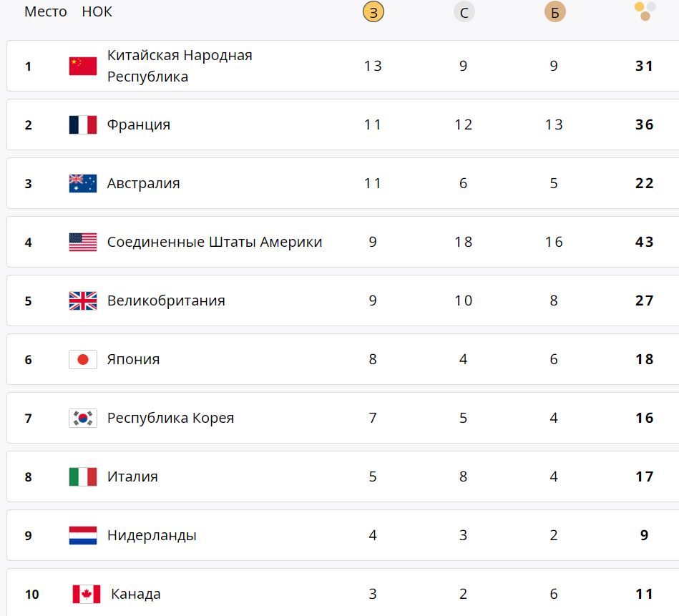Click the United States flag icon
Viewport: 679px width, 616px height.
[83, 241]
